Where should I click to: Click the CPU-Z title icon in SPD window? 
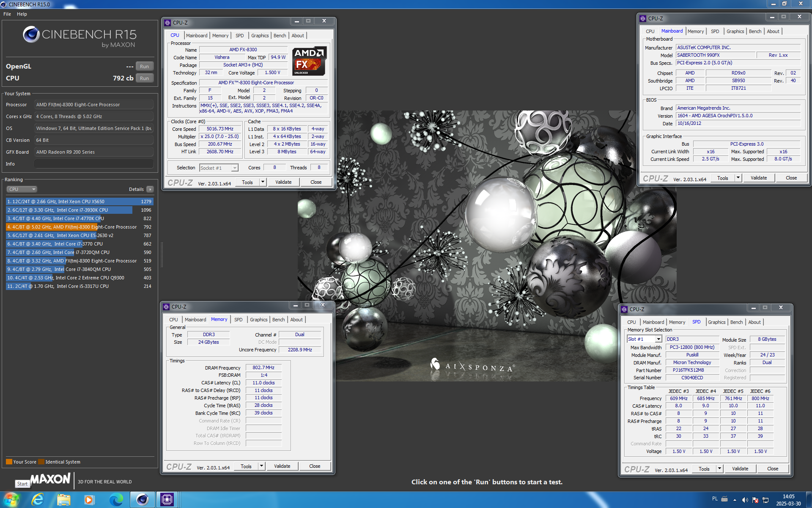pyautogui.click(x=624, y=309)
